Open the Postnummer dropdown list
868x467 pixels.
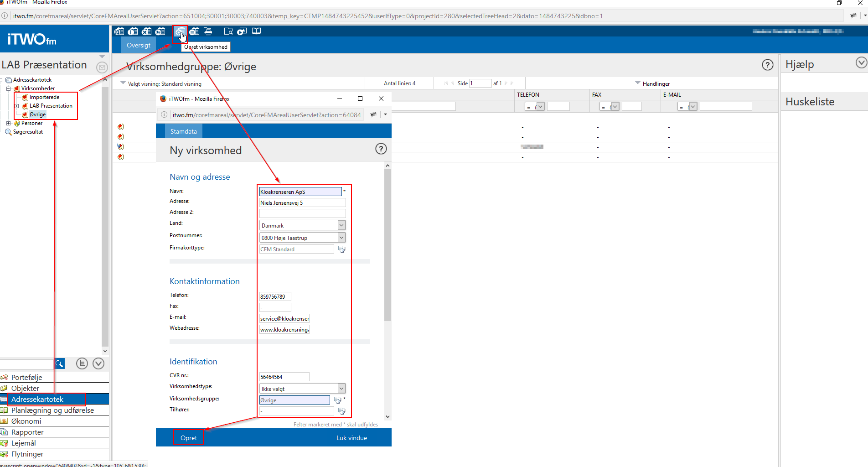341,238
